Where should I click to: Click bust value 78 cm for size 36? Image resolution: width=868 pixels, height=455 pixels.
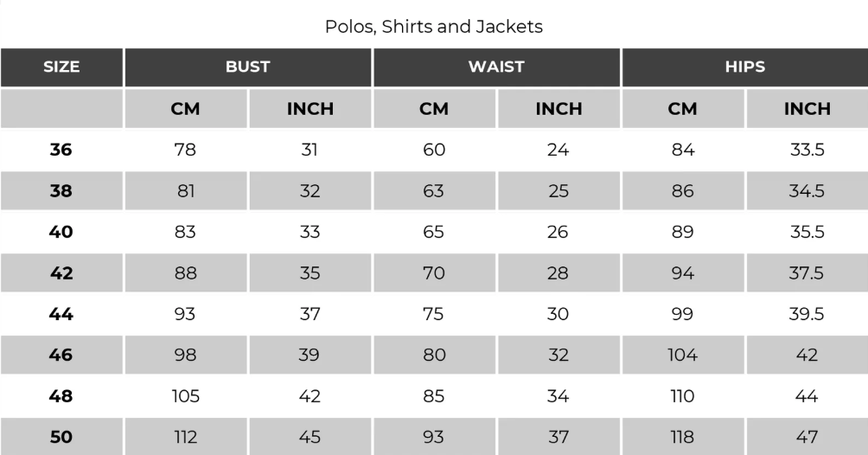(186, 150)
